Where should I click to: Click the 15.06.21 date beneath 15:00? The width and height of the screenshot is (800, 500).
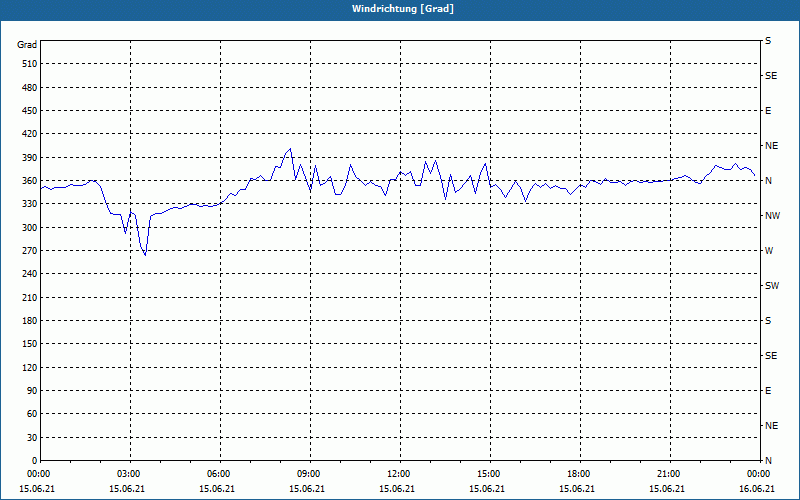[x=487, y=489]
